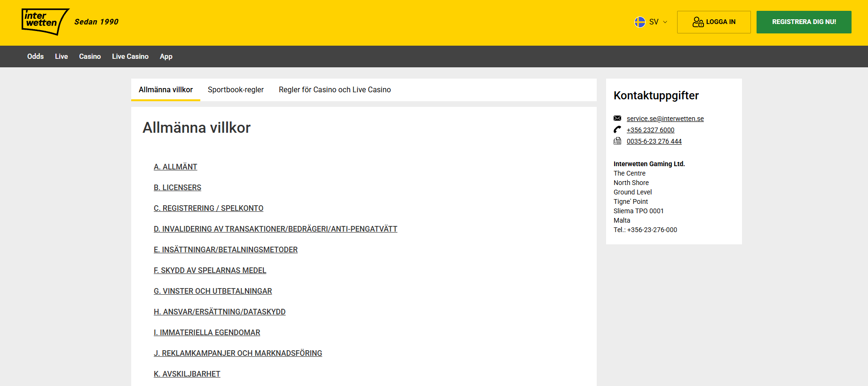Screen dimensions: 868x386
Task: Expand the SV language dropdown chevron
Action: click(665, 22)
